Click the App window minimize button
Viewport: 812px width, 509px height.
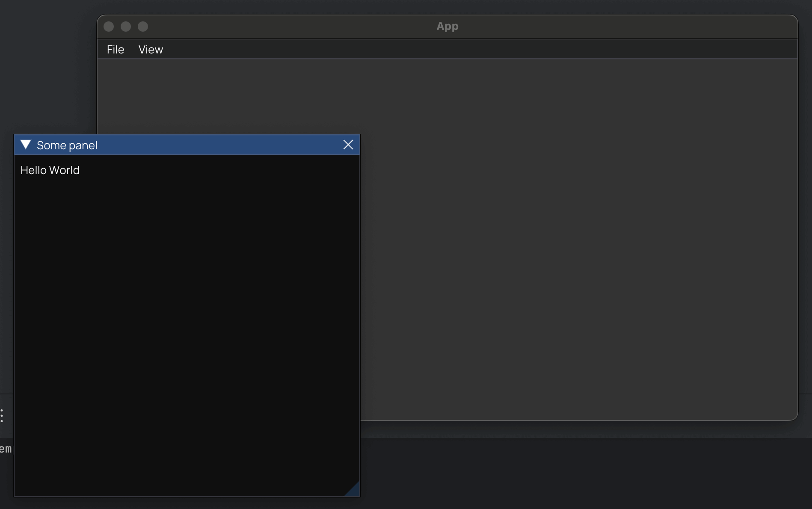[126, 27]
